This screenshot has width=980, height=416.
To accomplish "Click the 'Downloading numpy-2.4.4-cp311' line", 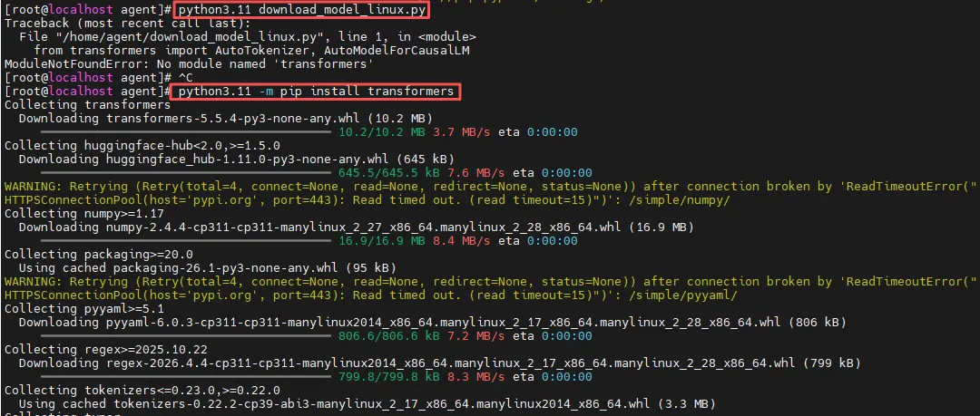I will (x=357, y=227).
